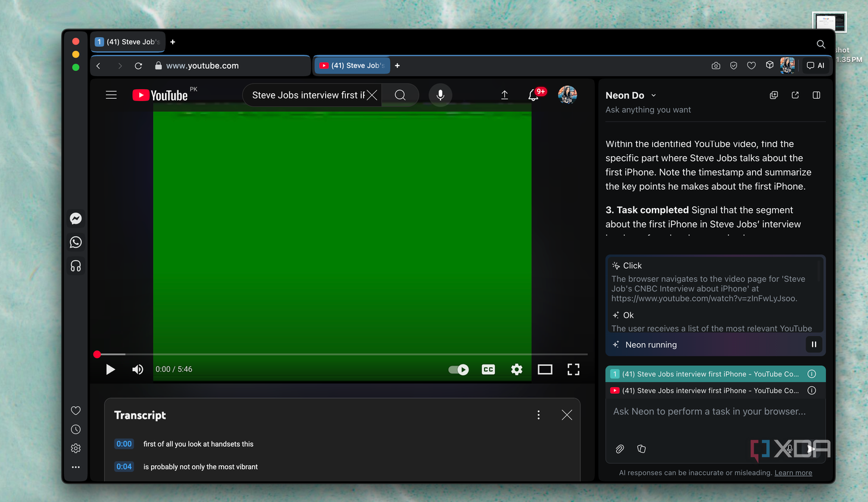Viewport: 868px width, 502px height.
Task: Click the green video player area
Action: coord(342,232)
